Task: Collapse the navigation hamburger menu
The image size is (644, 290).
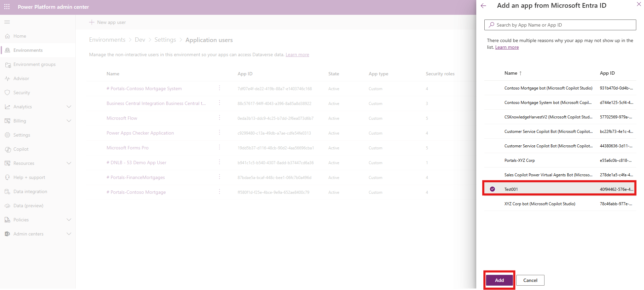Action: (x=7, y=22)
